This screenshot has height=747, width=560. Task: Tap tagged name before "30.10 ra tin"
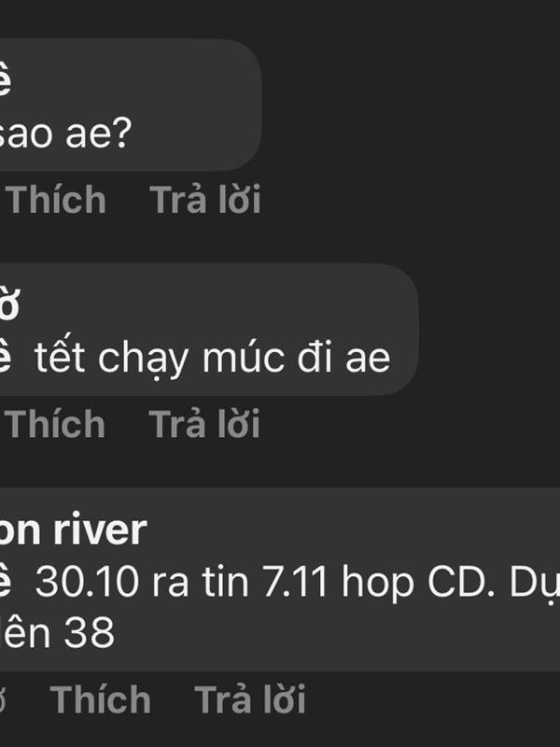(6, 581)
